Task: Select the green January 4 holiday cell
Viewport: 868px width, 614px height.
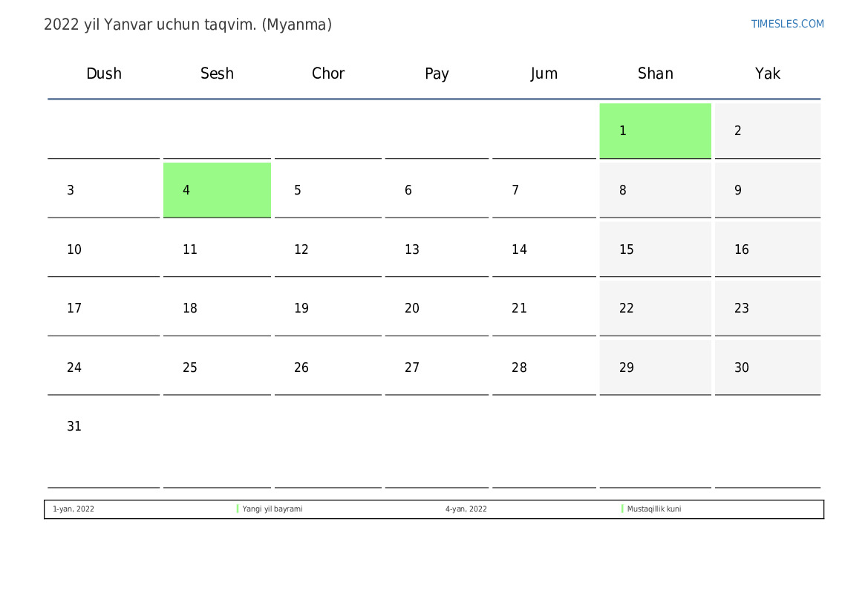Action: [217, 190]
